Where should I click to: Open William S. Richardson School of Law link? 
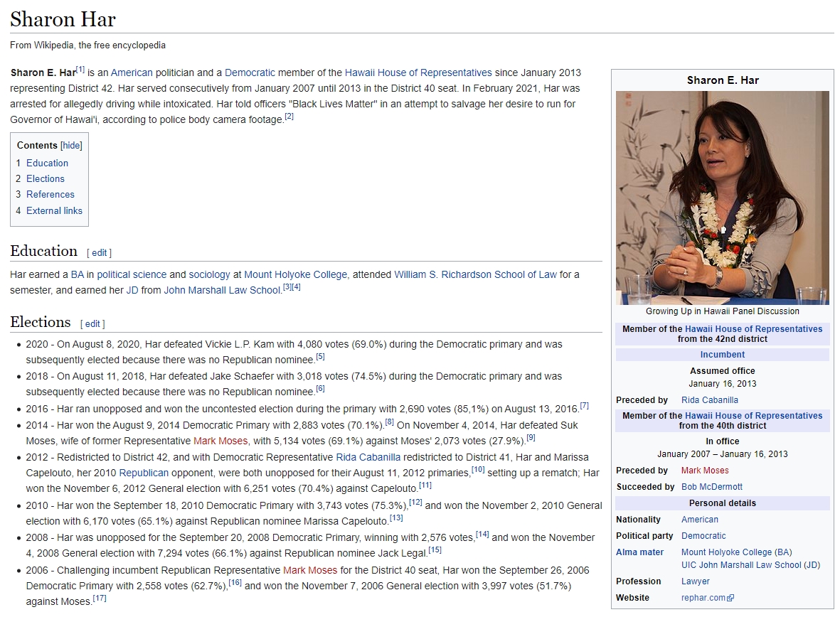click(475, 274)
